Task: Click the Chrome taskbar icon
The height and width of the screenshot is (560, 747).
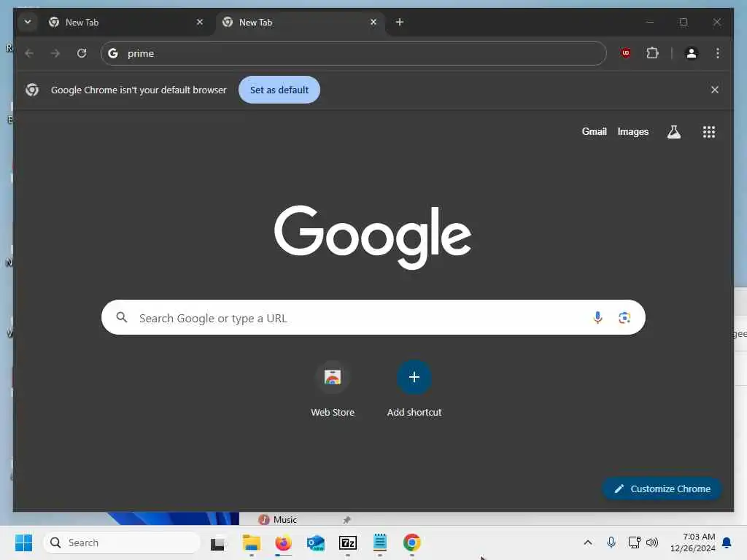Action: tap(412, 542)
